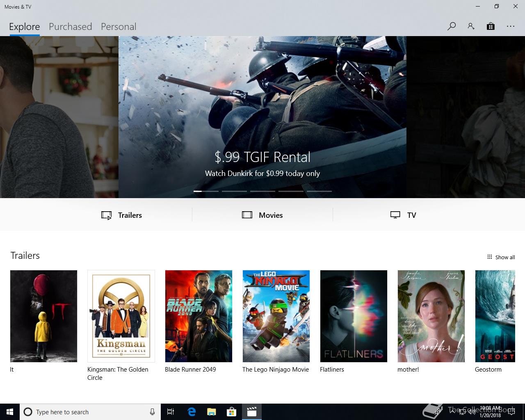The image size is (525, 420).
Task: Open the Trailers section label
Action: (x=130, y=215)
